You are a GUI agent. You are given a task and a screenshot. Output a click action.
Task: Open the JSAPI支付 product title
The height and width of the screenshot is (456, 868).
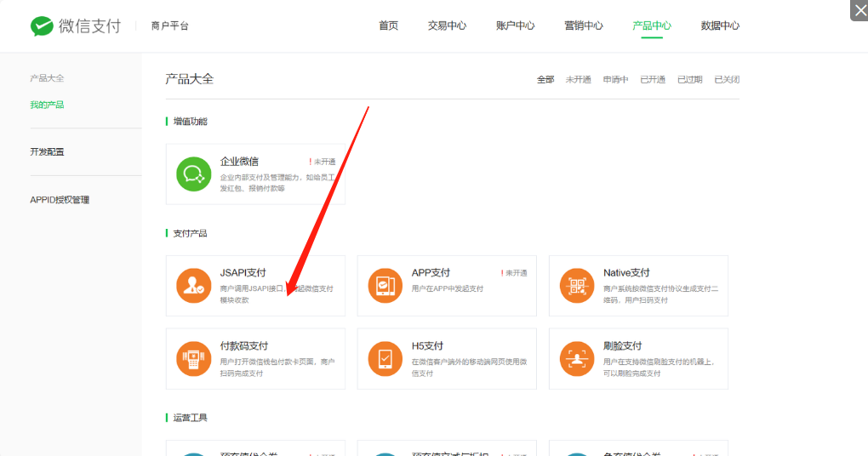pos(243,273)
